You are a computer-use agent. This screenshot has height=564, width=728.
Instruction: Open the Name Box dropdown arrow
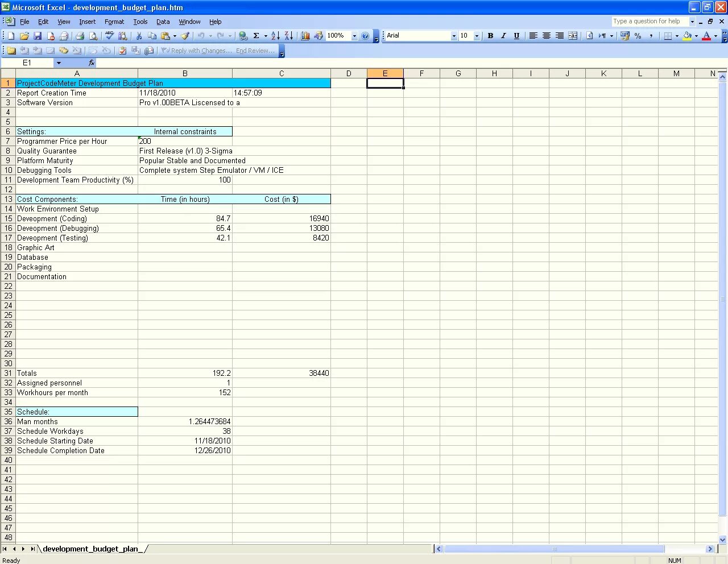[59, 63]
